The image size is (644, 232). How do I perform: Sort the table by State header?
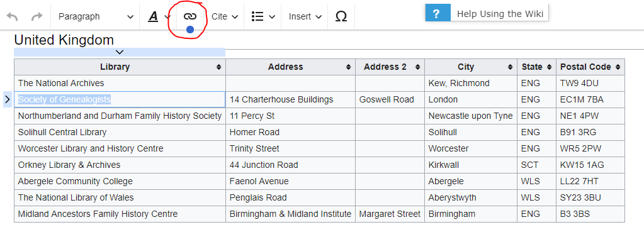pyautogui.click(x=536, y=67)
